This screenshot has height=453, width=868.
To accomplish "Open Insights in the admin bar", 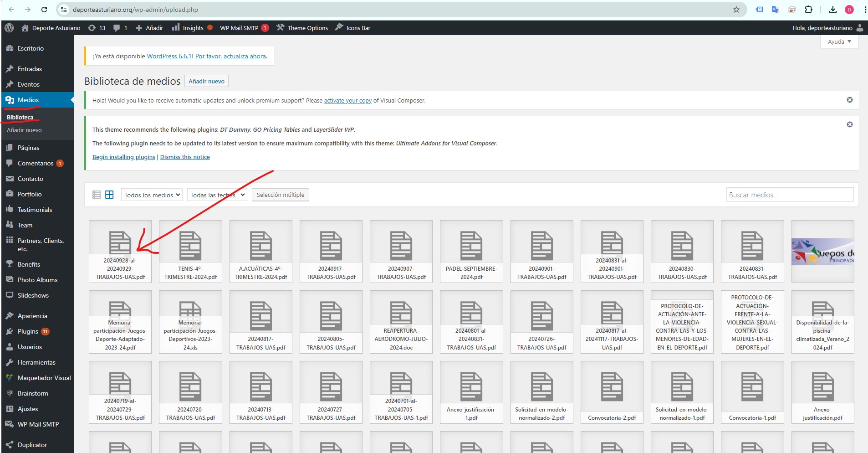I will click(x=192, y=28).
